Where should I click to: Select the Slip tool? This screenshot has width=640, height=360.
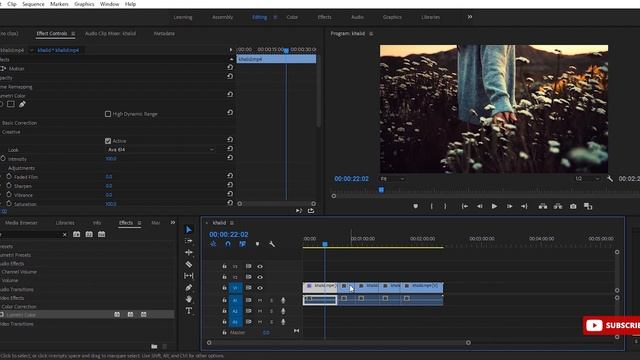[189, 276]
